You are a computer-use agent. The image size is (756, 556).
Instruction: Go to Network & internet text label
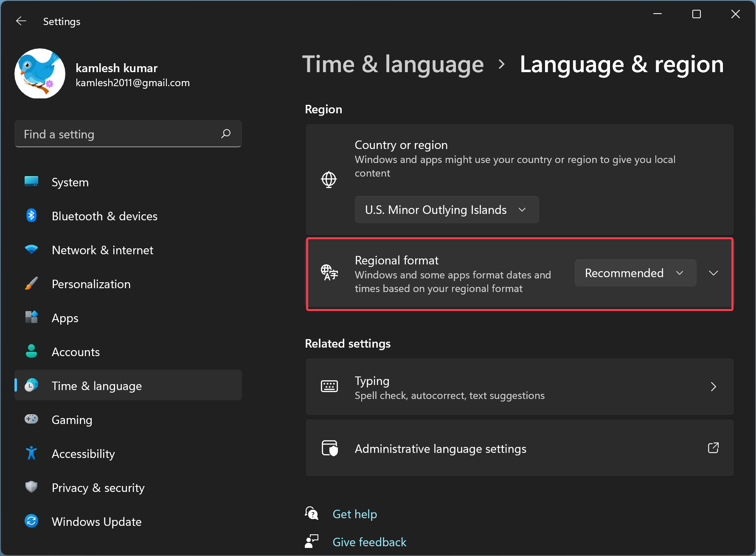click(x=102, y=250)
